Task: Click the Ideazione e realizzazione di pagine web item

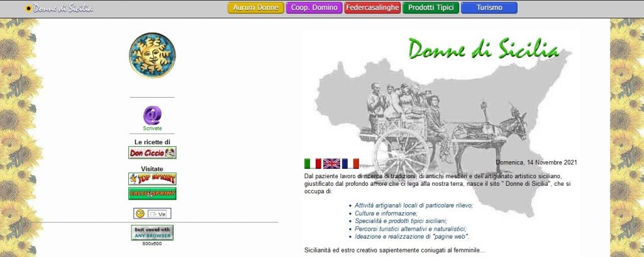Action: click(412, 237)
